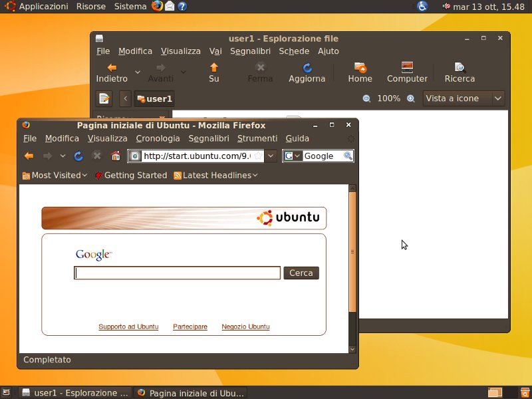Screen dimensions: 532x399
Task: Click the date and time clock
Action: 489,7
